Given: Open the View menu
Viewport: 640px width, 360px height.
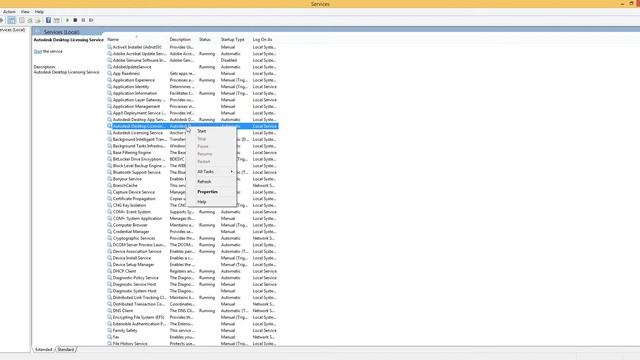Looking at the screenshot, I should 25,12.
